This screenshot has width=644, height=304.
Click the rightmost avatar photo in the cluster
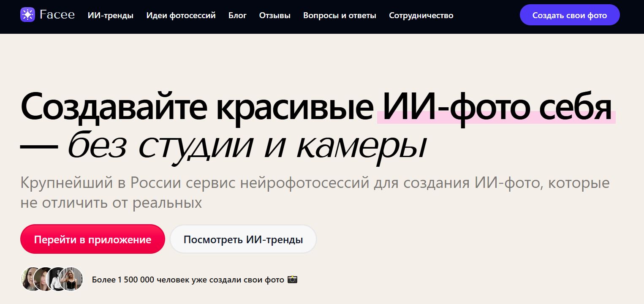[x=72, y=279]
